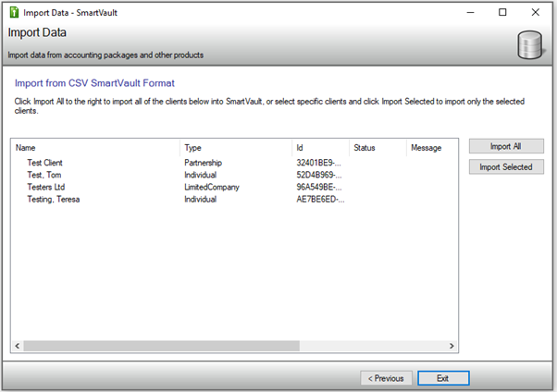
Task: Select the Test, Tom client row
Action: [45, 175]
